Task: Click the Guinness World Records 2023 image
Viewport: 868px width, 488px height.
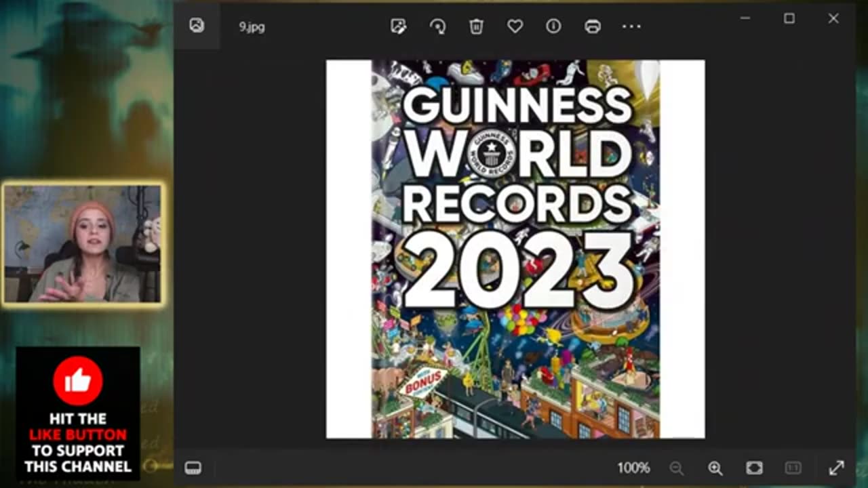Action: point(515,249)
